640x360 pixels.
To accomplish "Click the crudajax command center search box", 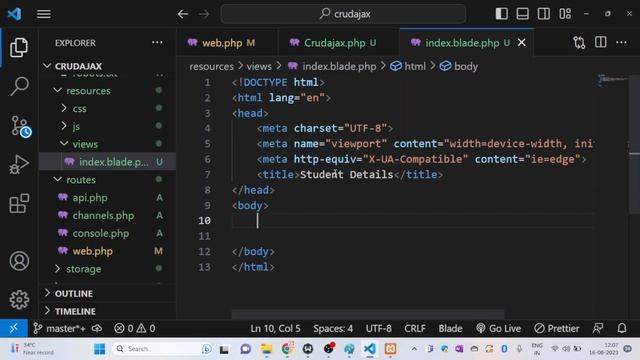I will coord(343,14).
